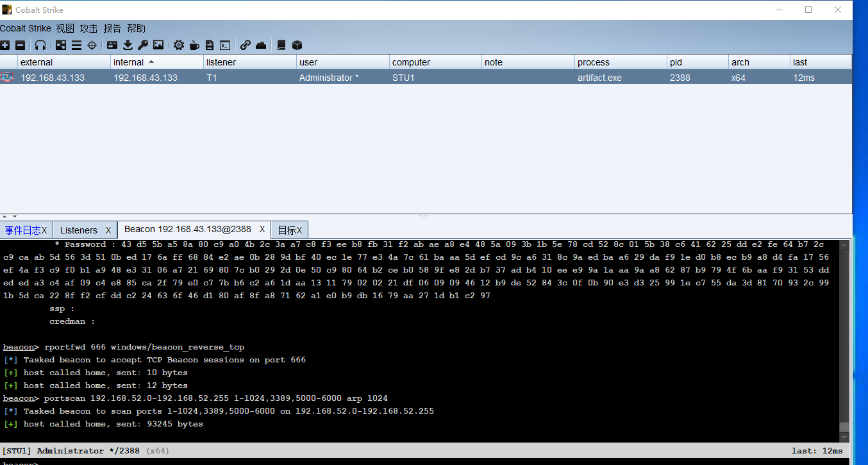
Task: Open the 视图 menu
Action: [65, 28]
